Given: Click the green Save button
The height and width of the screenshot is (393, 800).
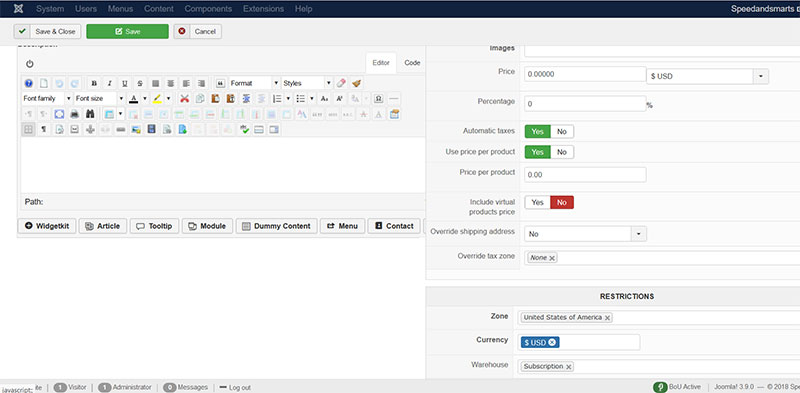Looking at the screenshot, I should pyautogui.click(x=128, y=32).
